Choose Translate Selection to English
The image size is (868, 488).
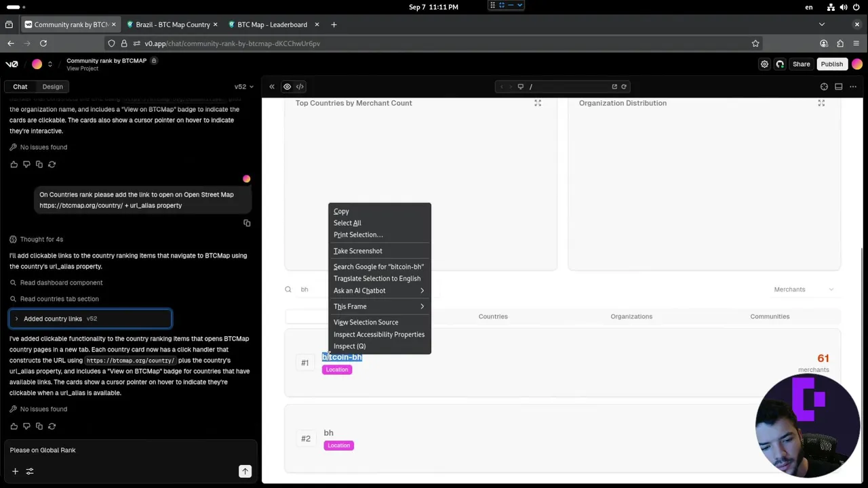(379, 279)
